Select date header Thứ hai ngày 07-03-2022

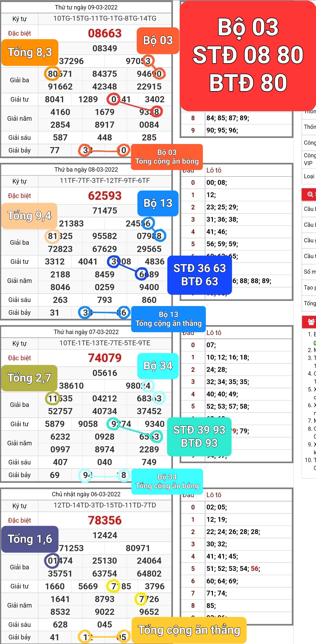86,332
